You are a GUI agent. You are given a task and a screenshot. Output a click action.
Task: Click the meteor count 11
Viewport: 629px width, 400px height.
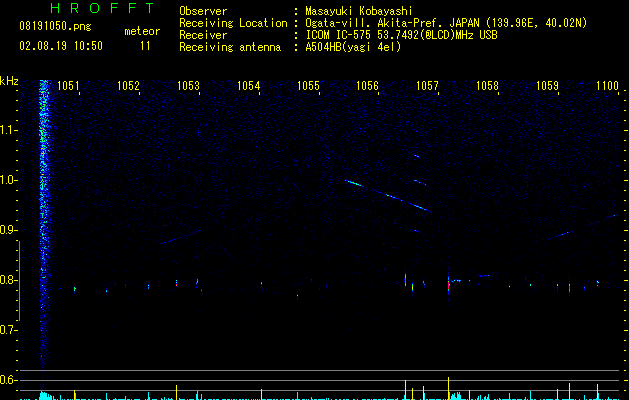145,46
